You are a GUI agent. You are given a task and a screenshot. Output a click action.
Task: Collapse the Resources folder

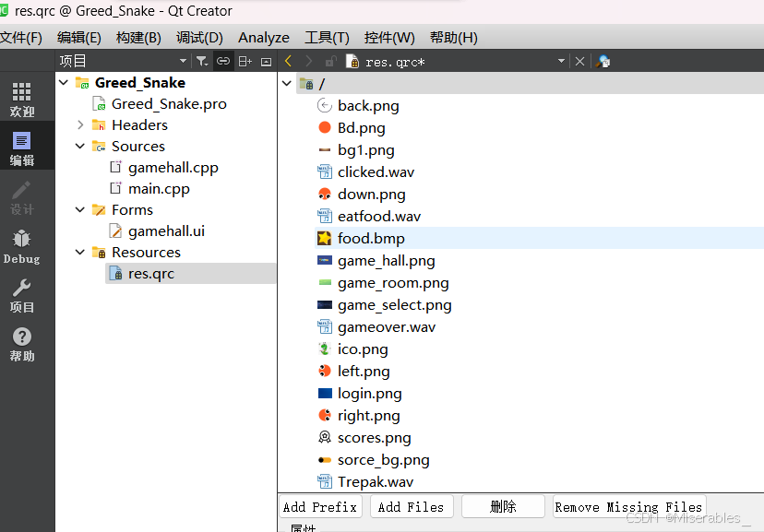pyautogui.click(x=80, y=252)
